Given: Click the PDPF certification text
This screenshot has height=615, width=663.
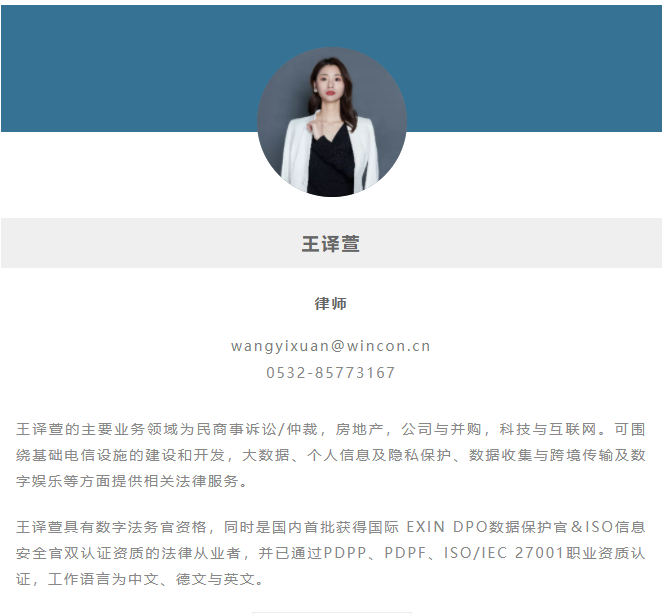Looking at the screenshot, I should coord(405,553).
